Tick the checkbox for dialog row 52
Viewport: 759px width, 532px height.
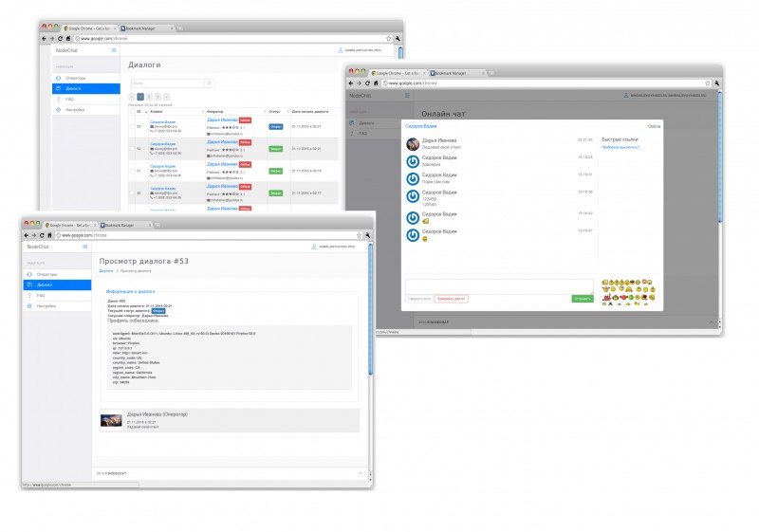pyautogui.click(x=132, y=149)
